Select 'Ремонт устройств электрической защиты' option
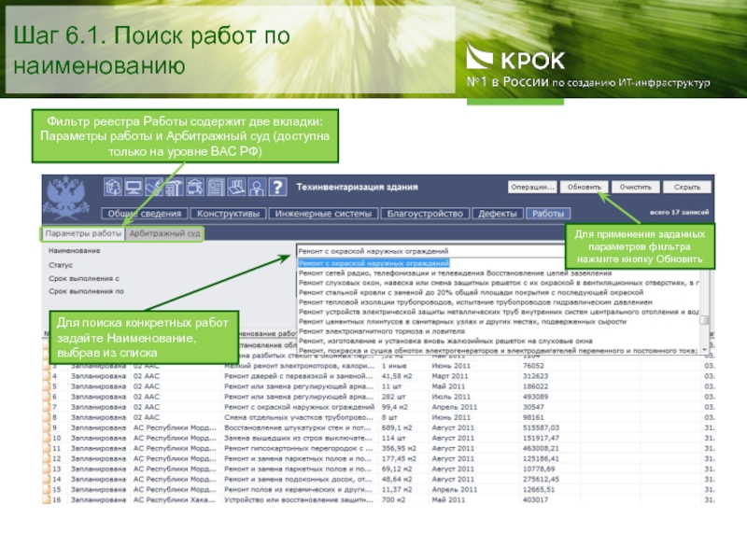The width and height of the screenshot is (747, 560). point(499,312)
